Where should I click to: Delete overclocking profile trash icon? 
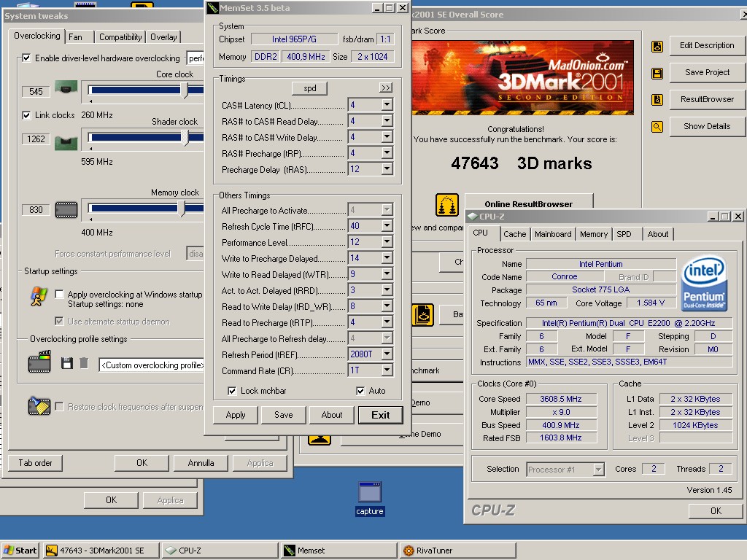point(84,363)
